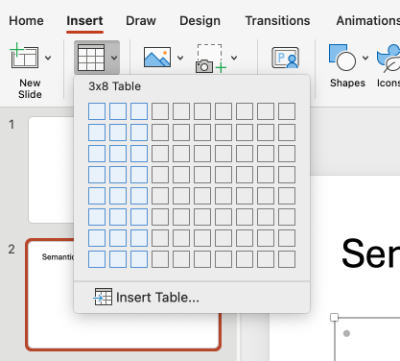Click the Cameo presenter icon
Viewport: 400px width, 361px height.
pyautogui.click(x=285, y=58)
